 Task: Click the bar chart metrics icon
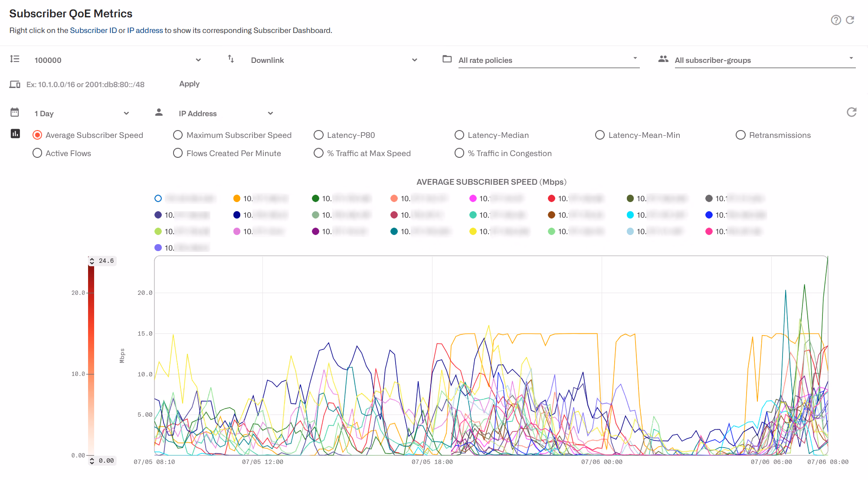point(15,134)
